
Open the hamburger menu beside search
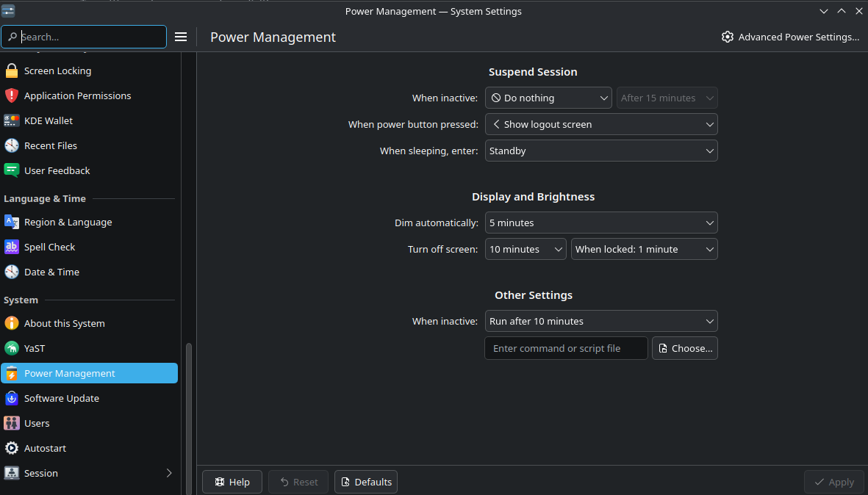tap(181, 37)
